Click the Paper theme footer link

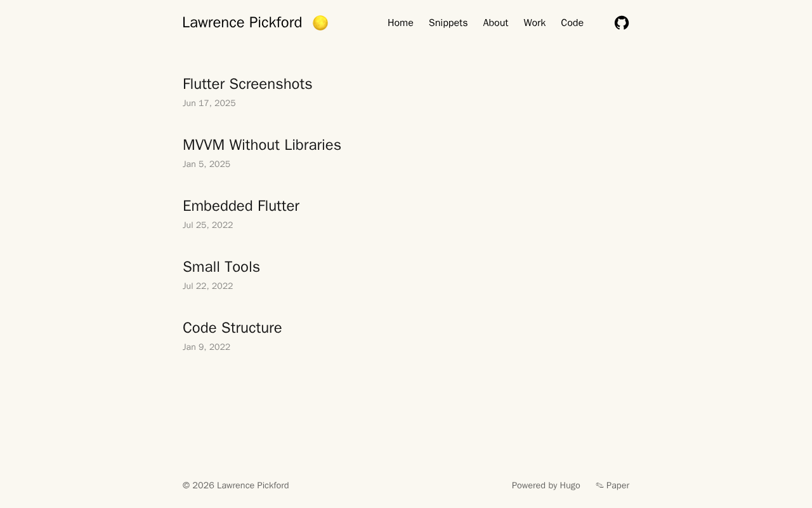point(617,486)
